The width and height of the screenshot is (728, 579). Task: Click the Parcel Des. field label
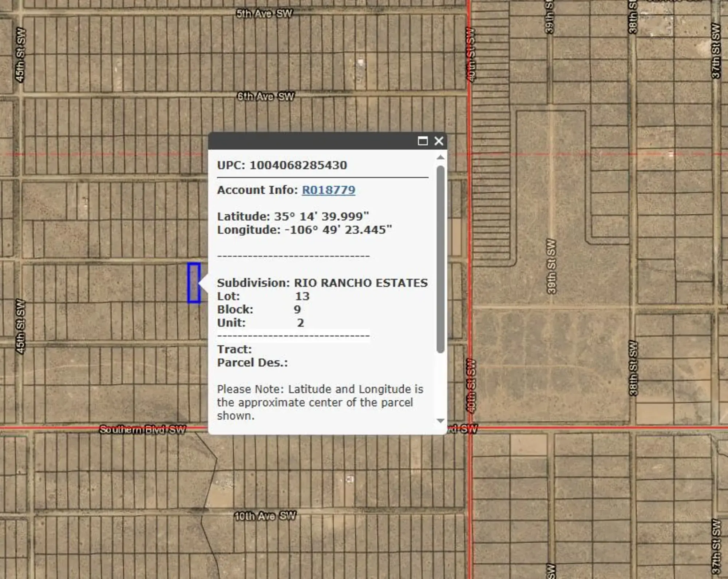pos(252,362)
